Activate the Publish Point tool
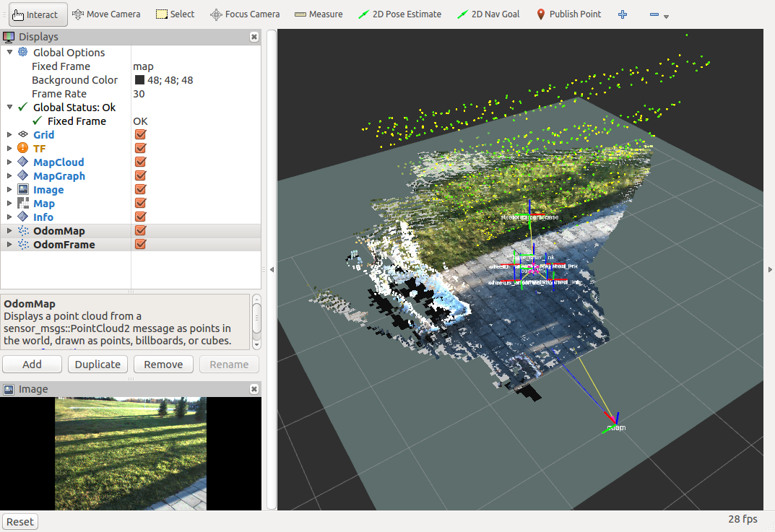The height and width of the screenshot is (532, 775). (x=568, y=14)
